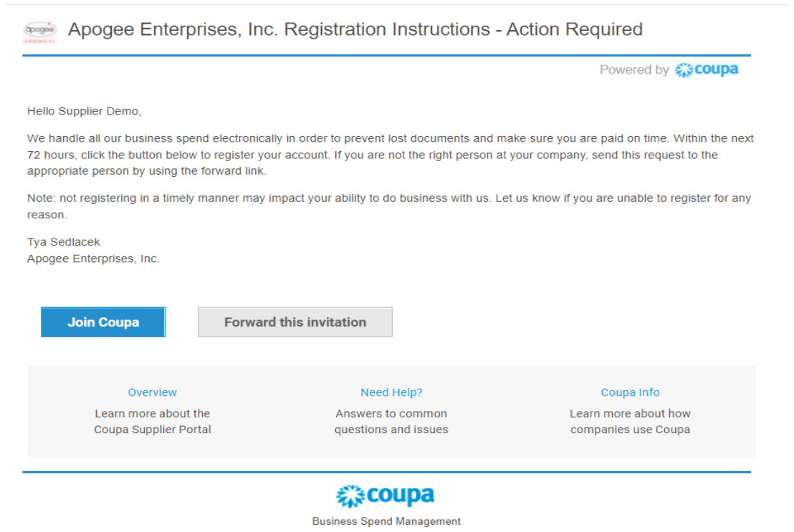Click the Need Help? link
Image resolution: width=794 pixels, height=532 pixels.
click(x=391, y=392)
